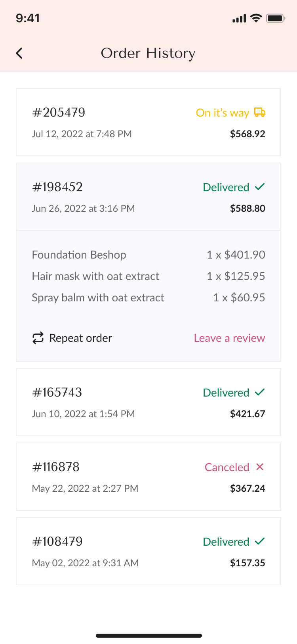Expand order #165743 details
This screenshot has width=297, height=644.
point(148,402)
